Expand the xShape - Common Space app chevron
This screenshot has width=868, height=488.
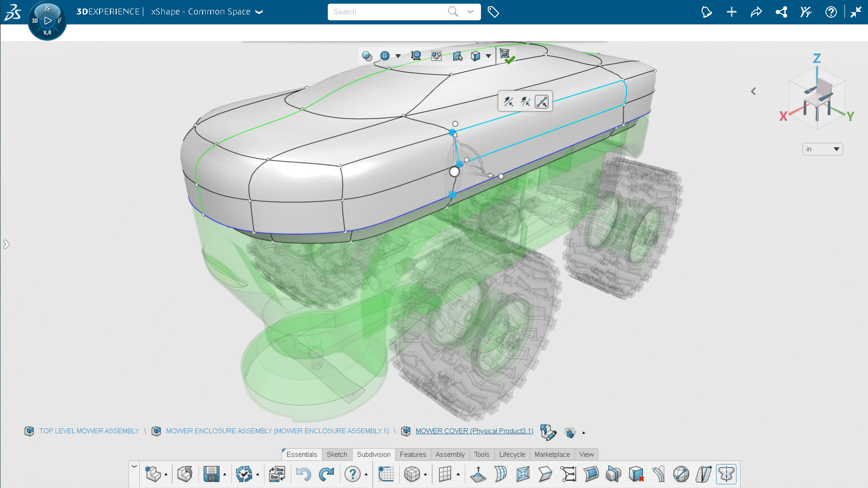(259, 12)
